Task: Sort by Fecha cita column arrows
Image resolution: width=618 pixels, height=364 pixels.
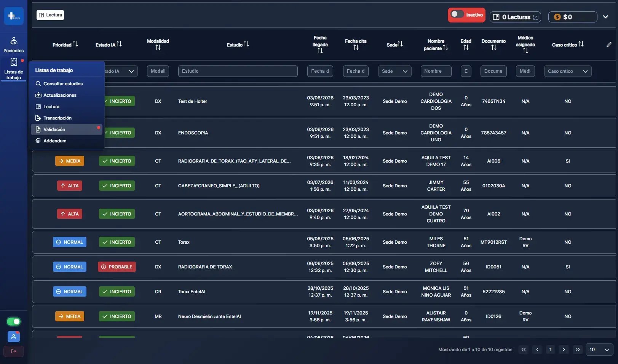Action: [x=356, y=48]
